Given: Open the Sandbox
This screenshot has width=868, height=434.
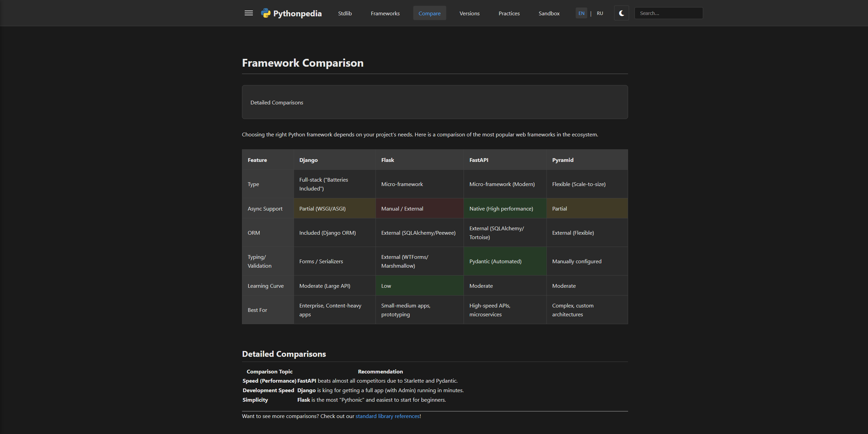Looking at the screenshot, I should point(549,13).
